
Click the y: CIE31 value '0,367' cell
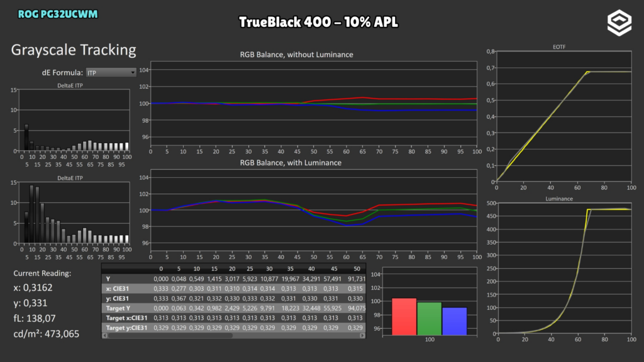[x=179, y=299]
